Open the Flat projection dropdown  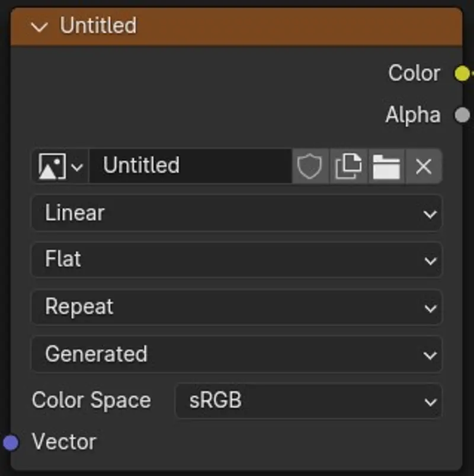click(237, 260)
